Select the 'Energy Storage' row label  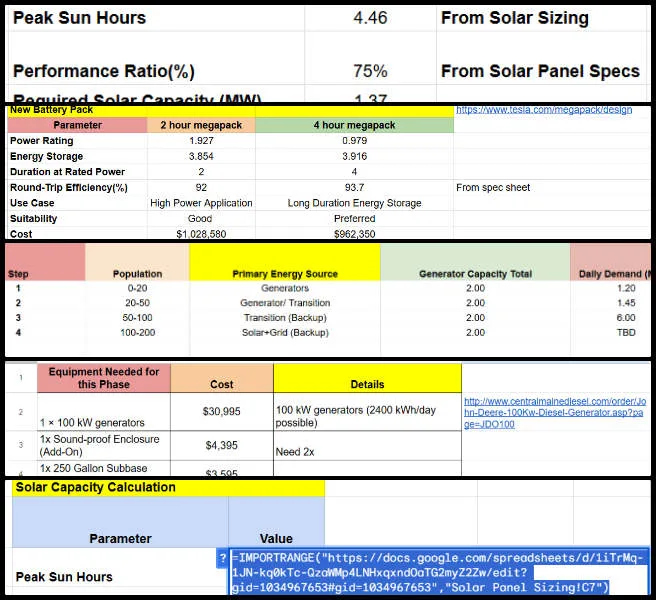click(77, 156)
